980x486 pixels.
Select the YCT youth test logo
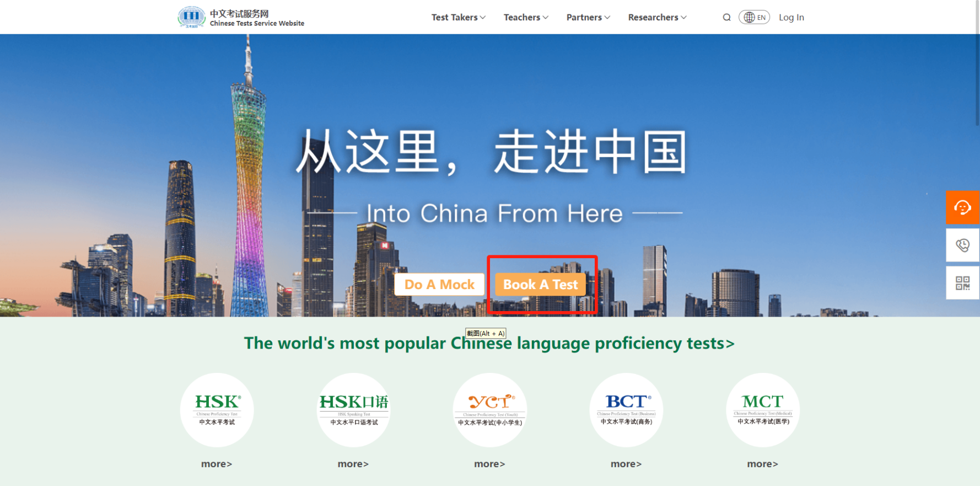489,409
